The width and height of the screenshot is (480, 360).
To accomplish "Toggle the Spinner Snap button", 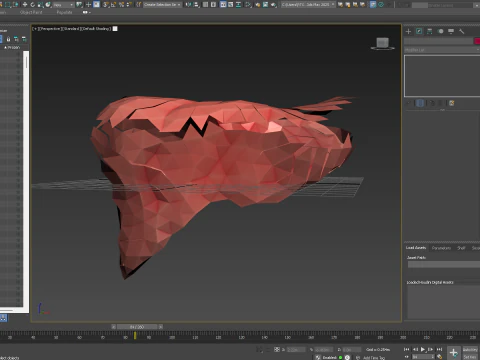I will pyautogui.click(x=129, y=5).
